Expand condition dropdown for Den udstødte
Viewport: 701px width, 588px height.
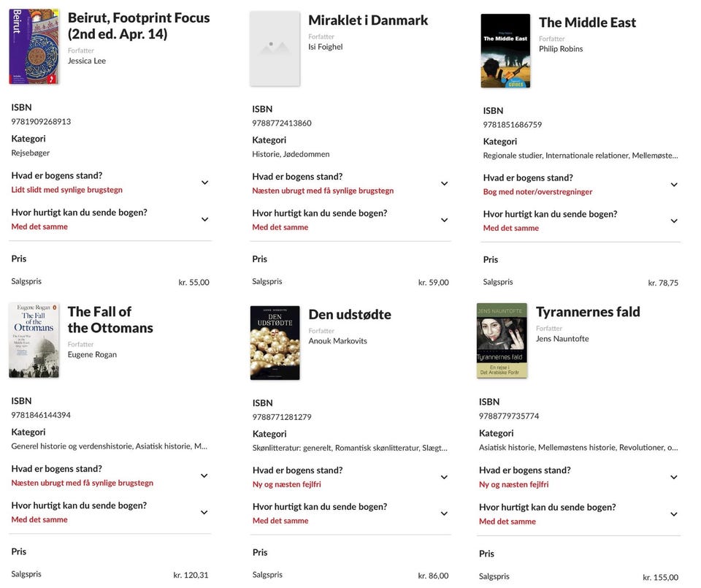[444, 477]
